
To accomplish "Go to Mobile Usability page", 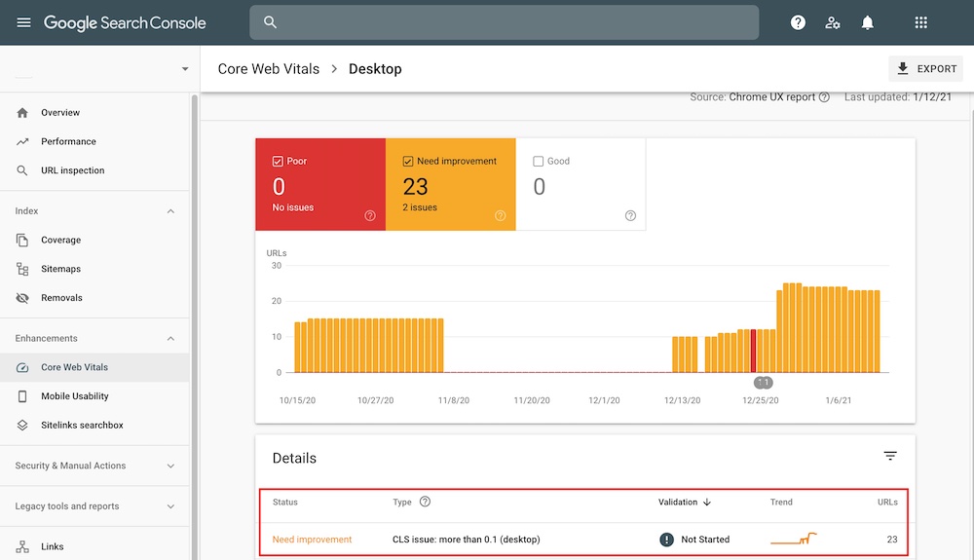I will click(74, 396).
